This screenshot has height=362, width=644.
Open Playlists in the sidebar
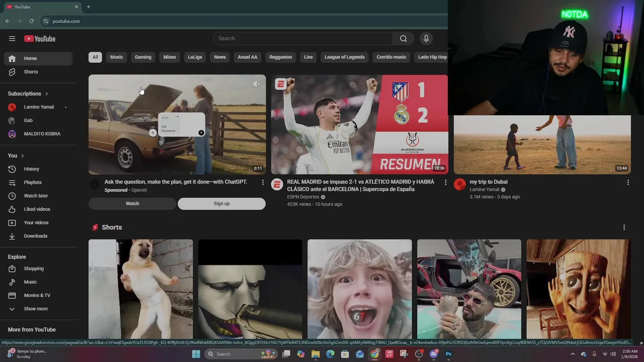38,183
